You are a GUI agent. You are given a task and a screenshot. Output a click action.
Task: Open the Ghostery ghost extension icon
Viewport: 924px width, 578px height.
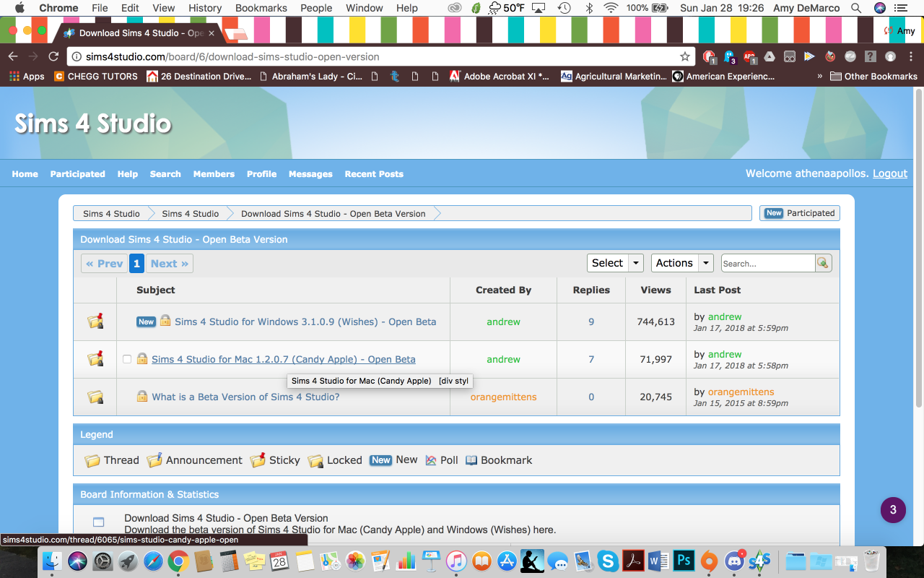tap(729, 56)
